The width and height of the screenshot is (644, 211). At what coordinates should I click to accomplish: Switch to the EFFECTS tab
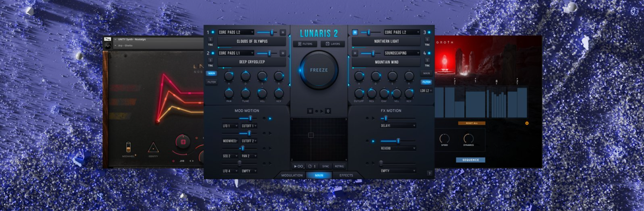(346, 175)
